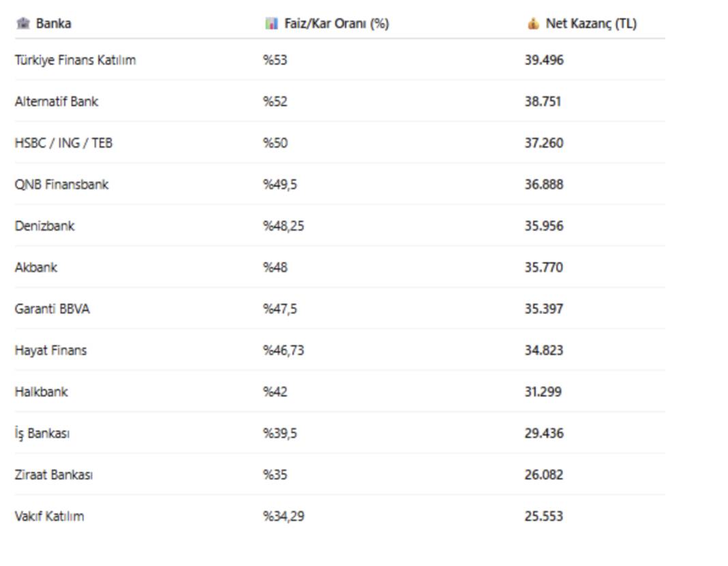Select the İş Bankası row

(340, 433)
